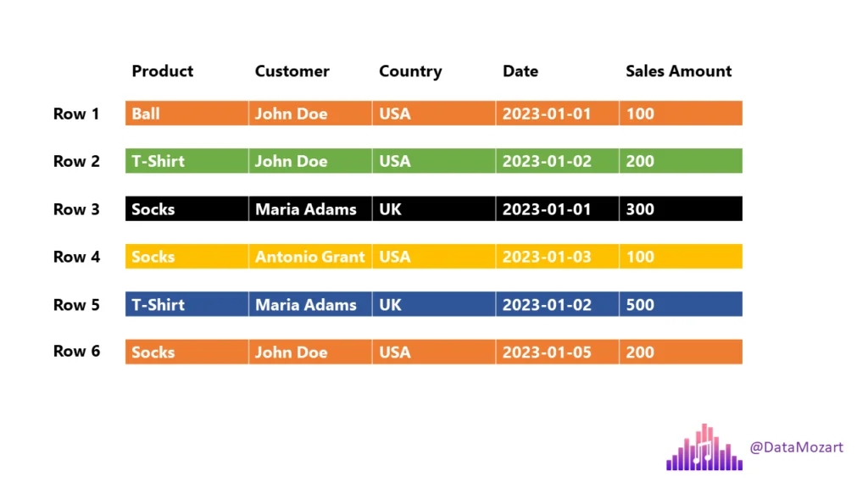Screen dimensions: 868x488
Task: Select the Customer column header
Action: (x=292, y=71)
